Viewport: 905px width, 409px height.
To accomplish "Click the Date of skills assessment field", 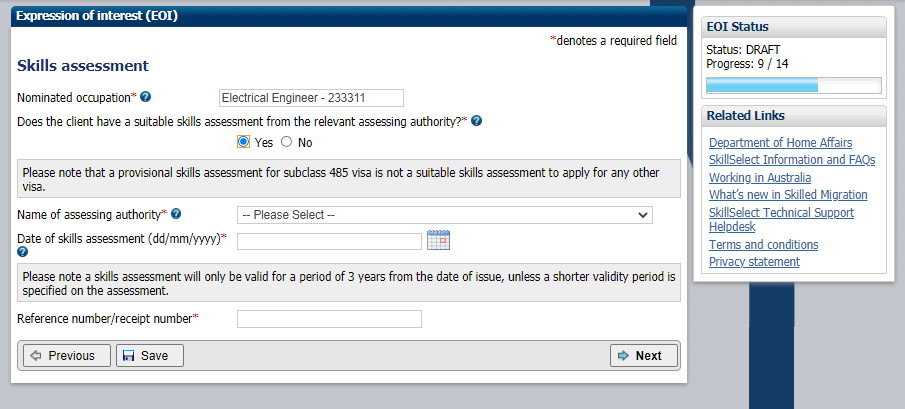I will click(329, 241).
